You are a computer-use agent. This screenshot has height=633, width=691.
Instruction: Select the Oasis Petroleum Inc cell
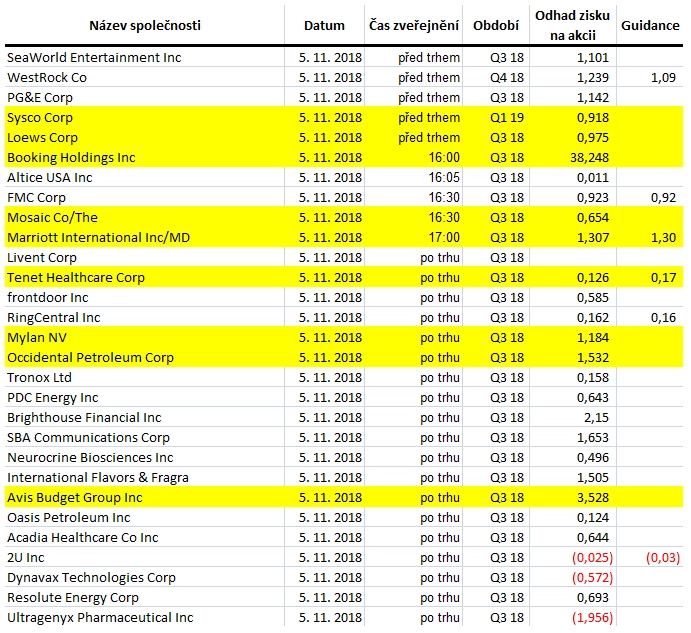tap(145, 518)
